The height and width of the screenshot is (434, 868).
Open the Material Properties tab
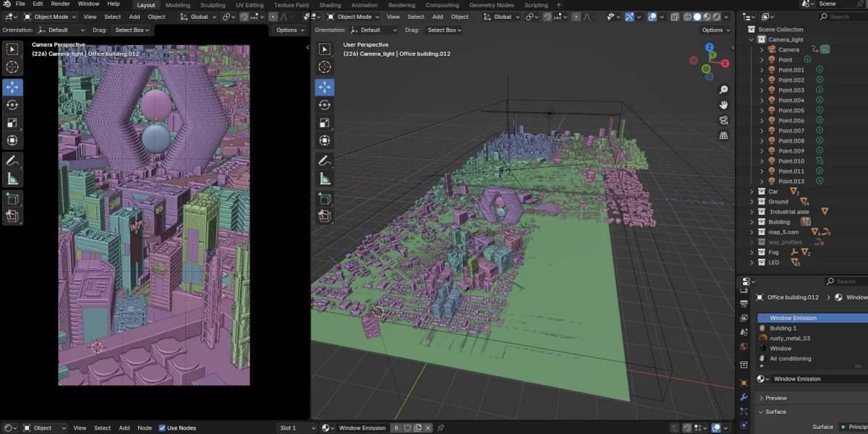tap(744, 433)
